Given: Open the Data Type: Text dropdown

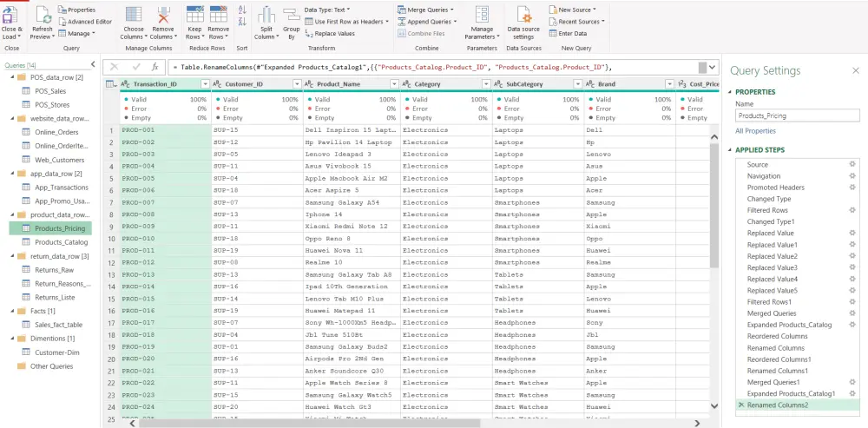Looking at the screenshot, I should (327, 10).
